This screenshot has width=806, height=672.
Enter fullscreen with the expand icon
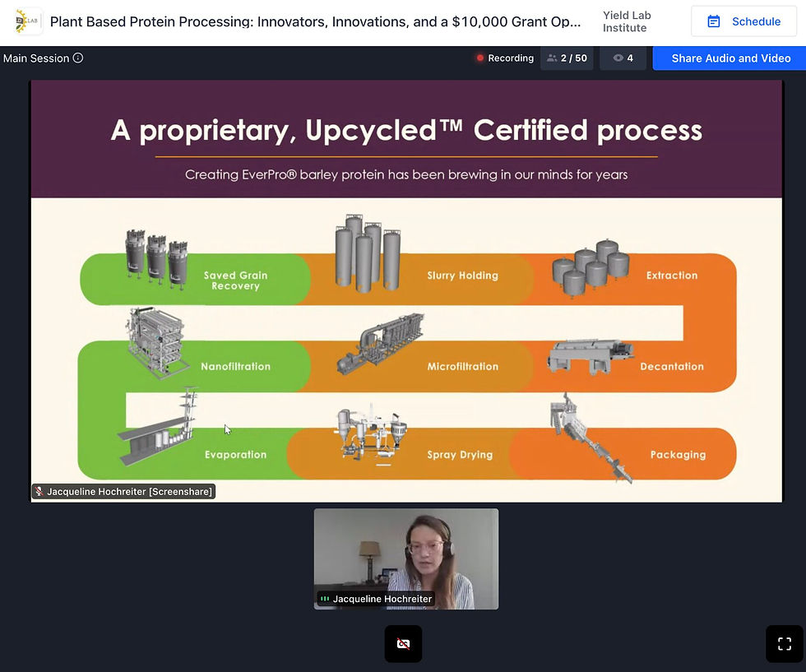785,644
